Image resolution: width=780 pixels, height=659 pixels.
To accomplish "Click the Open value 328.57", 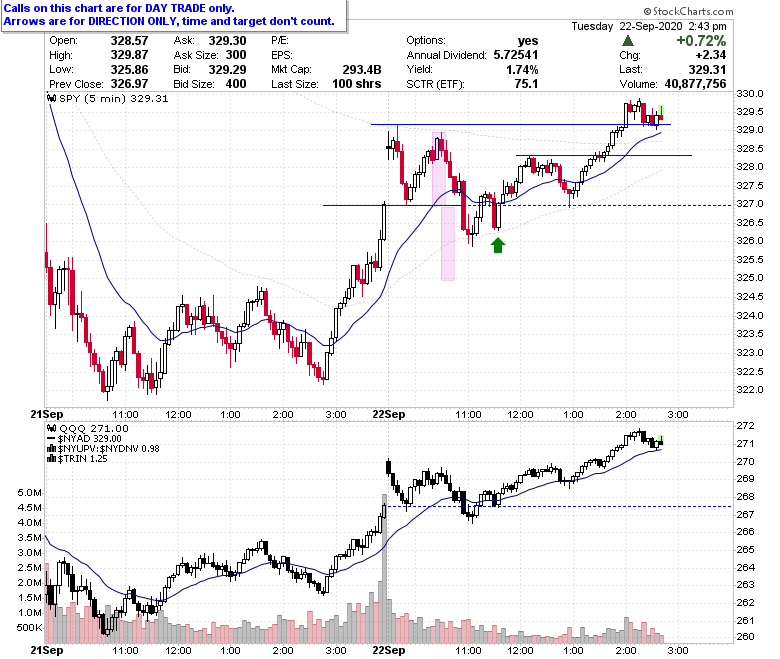I will [129, 41].
